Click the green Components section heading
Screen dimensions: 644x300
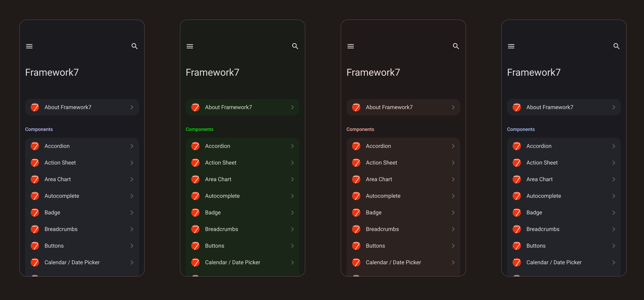click(x=199, y=129)
